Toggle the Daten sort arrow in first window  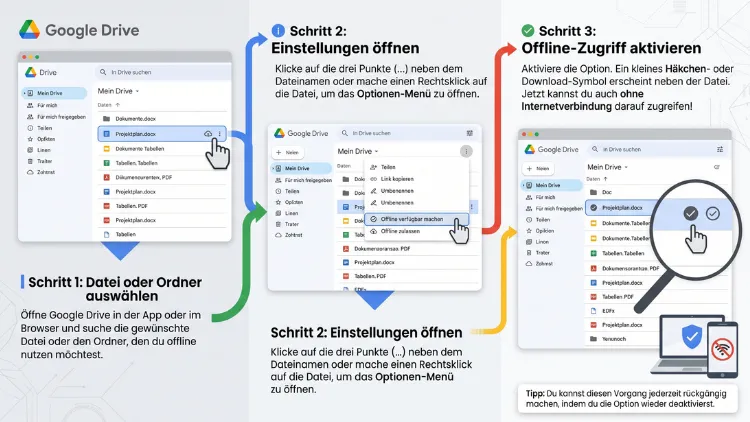[118, 105]
